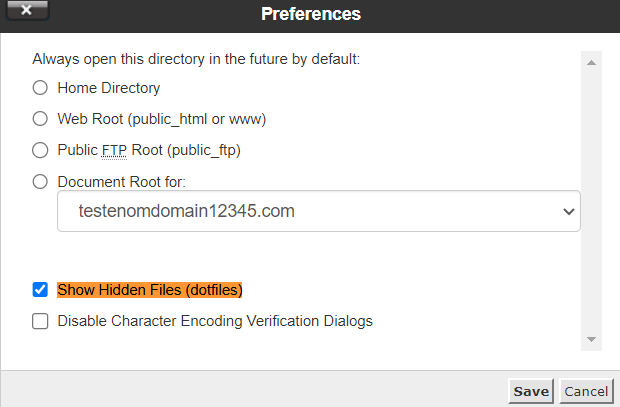Screen dimensions: 620x407
Task: Click the scrollbar down arrow
Action: (x=591, y=340)
